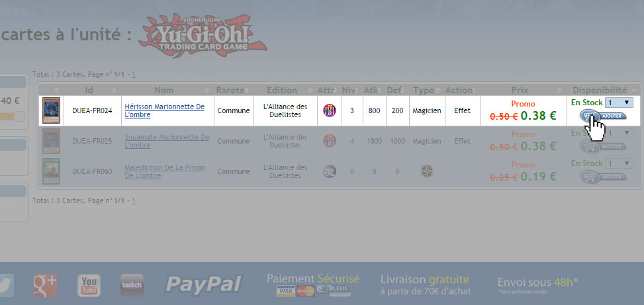Sort table by Def column header

coord(398,90)
